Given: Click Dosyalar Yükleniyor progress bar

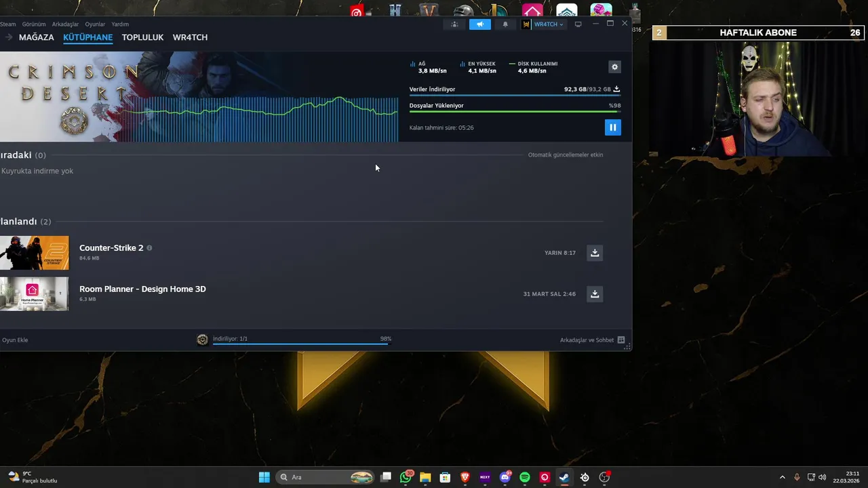Looking at the screenshot, I should coord(515,112).
